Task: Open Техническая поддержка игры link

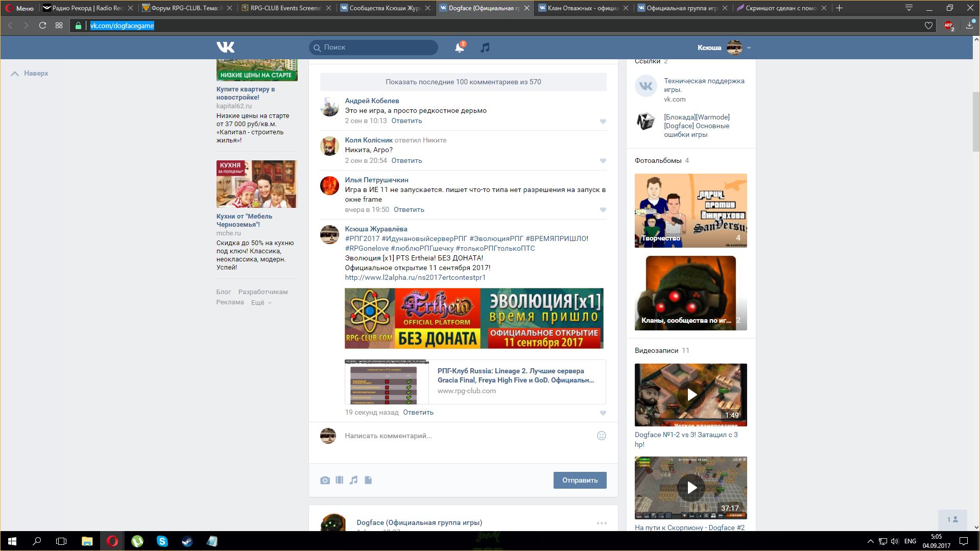Action: click(x=704, y=85)
